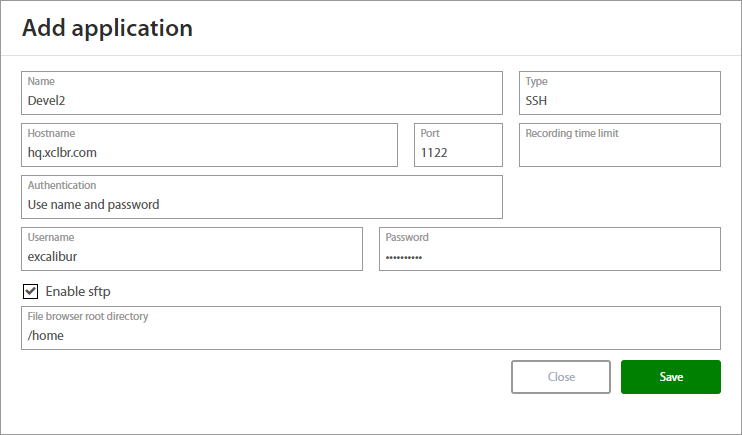This screenshot has height=435, width=742.
Task: Click the small 'Username' field label
Action: (51, 237)
